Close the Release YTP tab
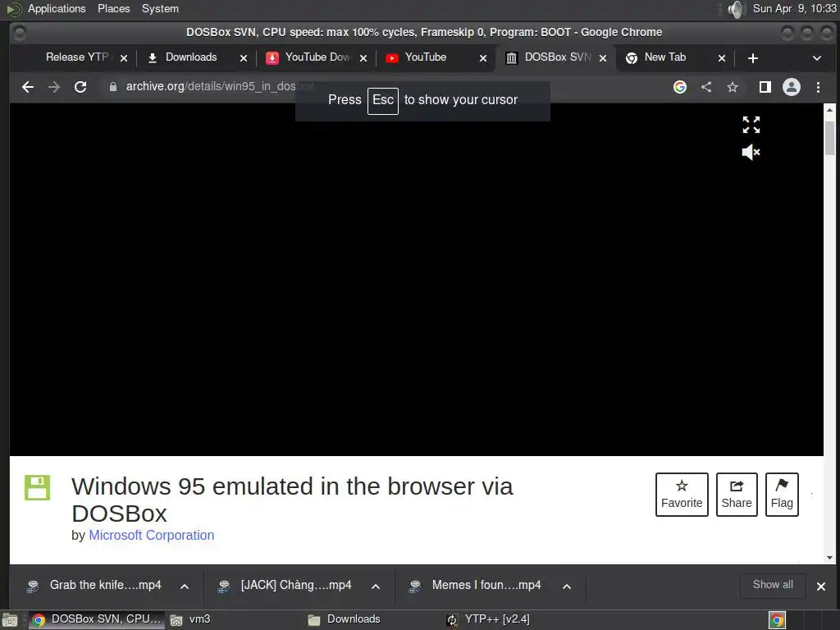The image size is (840, 630). 124,58
